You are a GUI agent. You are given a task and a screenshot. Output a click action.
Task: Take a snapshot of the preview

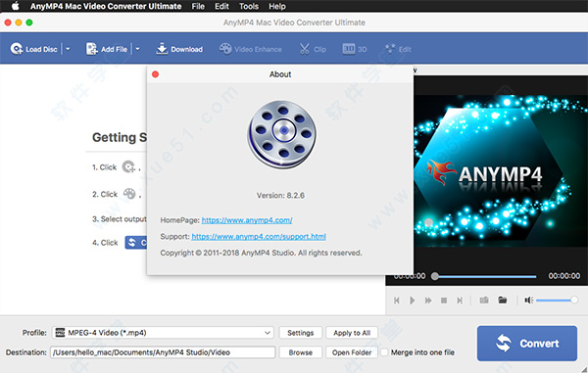(x=484, y=300)
